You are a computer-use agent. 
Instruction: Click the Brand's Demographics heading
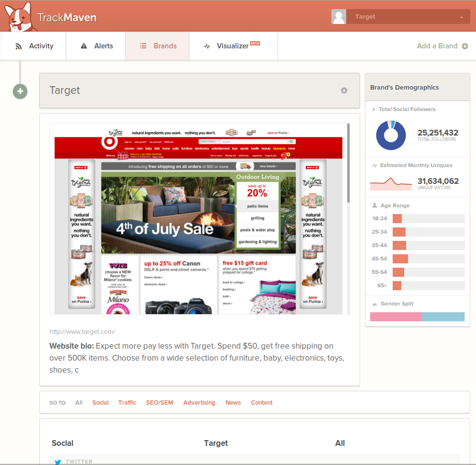[404, 88]
